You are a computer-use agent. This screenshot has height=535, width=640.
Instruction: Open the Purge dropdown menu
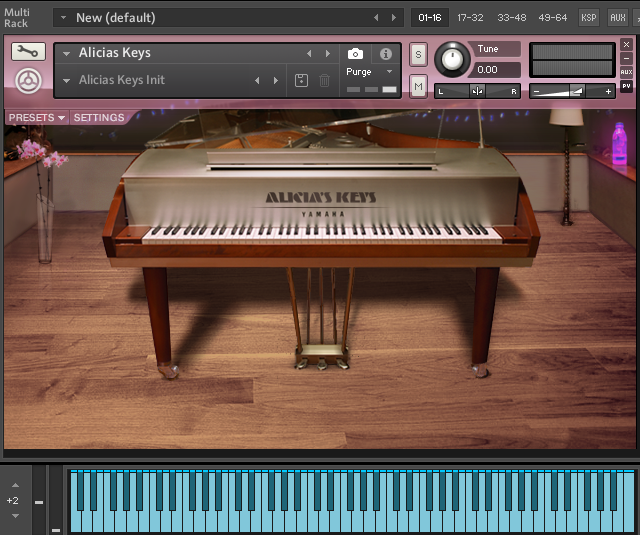pyautogui.click(x=390, y=72)
